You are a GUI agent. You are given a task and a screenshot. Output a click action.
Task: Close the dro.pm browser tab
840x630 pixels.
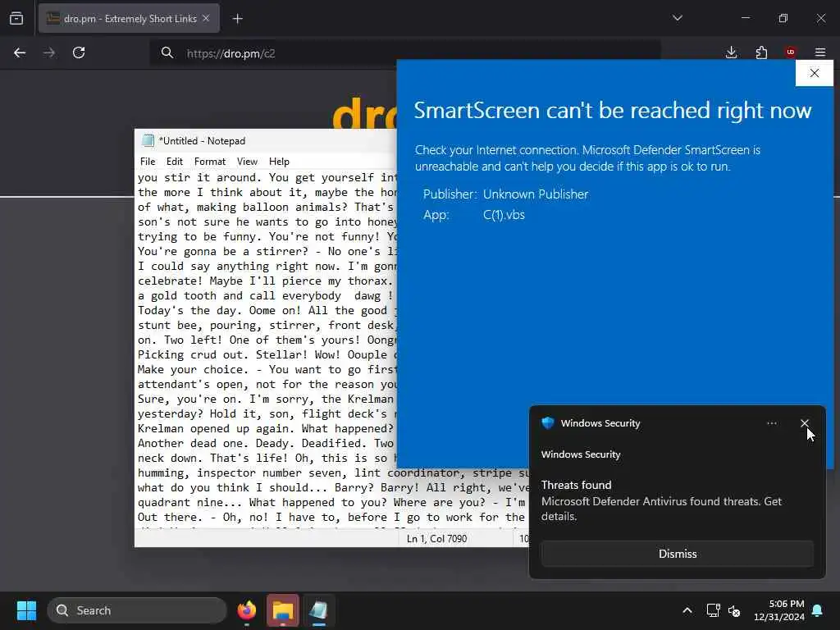click(206, 18)
